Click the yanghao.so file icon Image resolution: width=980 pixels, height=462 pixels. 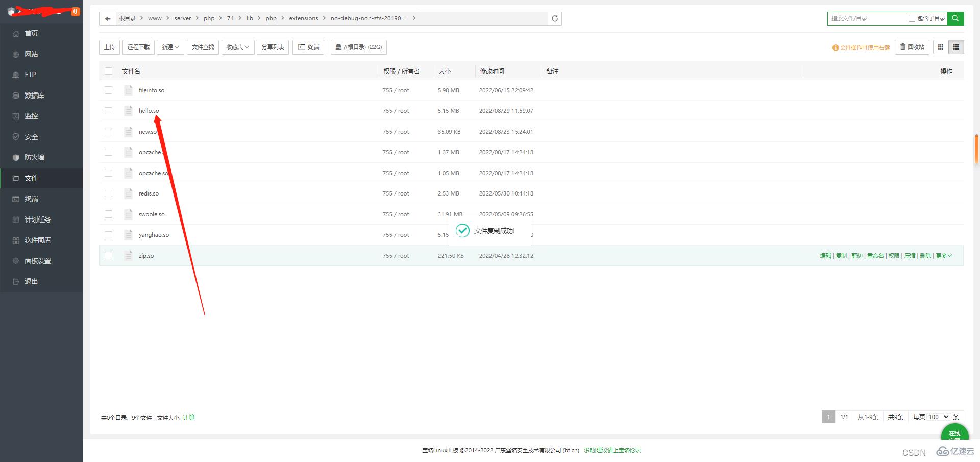point(129,235)
